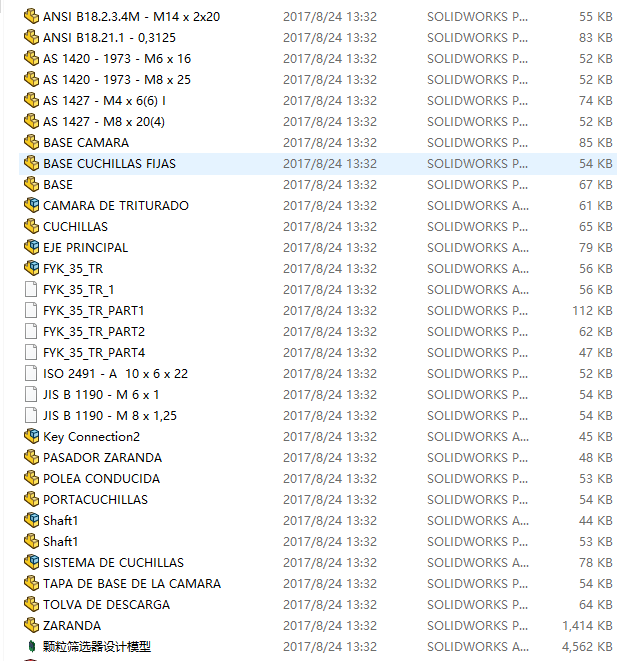This screenshot has width=639, height=661.
Task: Click the PORTACUCHILLAS part icon
Action: (31, 500)
